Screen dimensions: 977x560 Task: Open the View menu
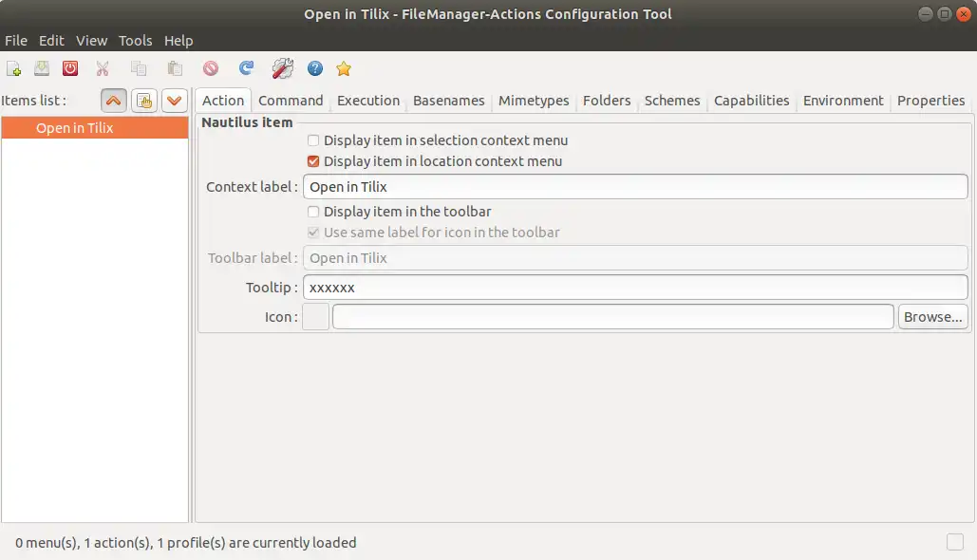pyautogui.click(x=91, y=41)
